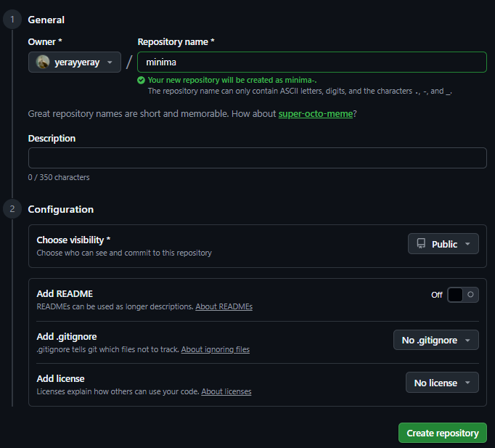Click the step 1 circle marker
The height and width of the screenshot is (448, 495).
click(12, 20)
